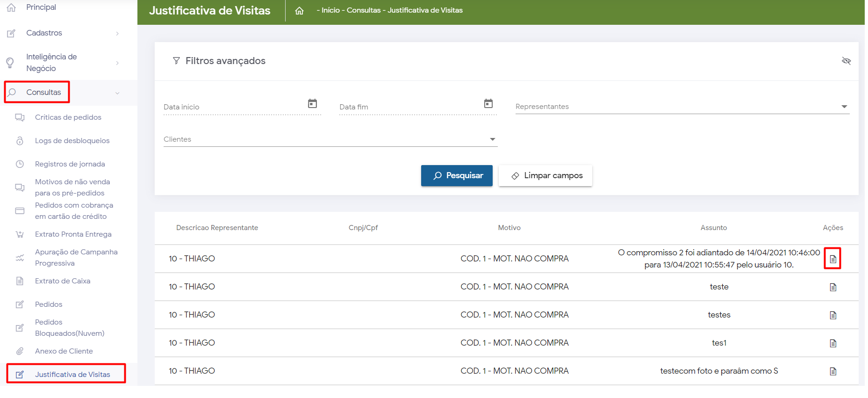Open details document icon for 'testes' row
Viewport: 868px width, 398px height.
coord(832,315)
